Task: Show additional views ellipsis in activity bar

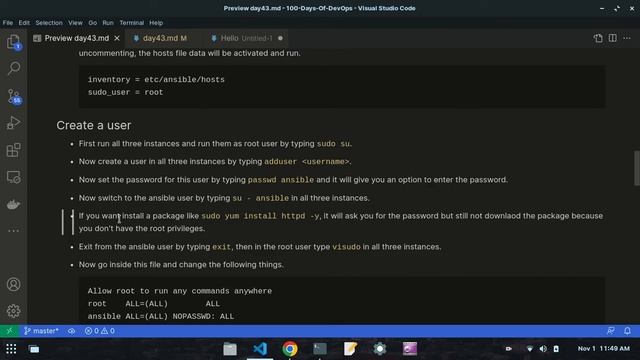Action: point(13,231)
